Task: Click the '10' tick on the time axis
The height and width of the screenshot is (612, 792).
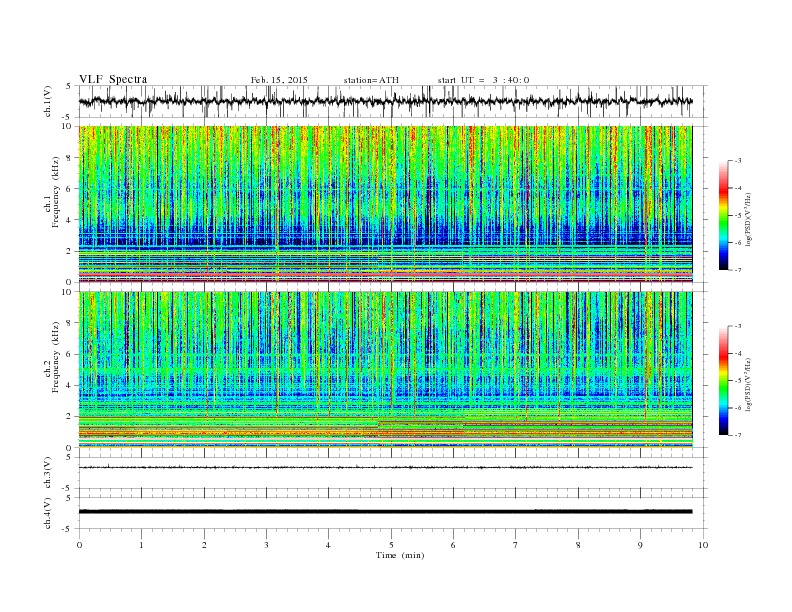Action: point(703,545)
